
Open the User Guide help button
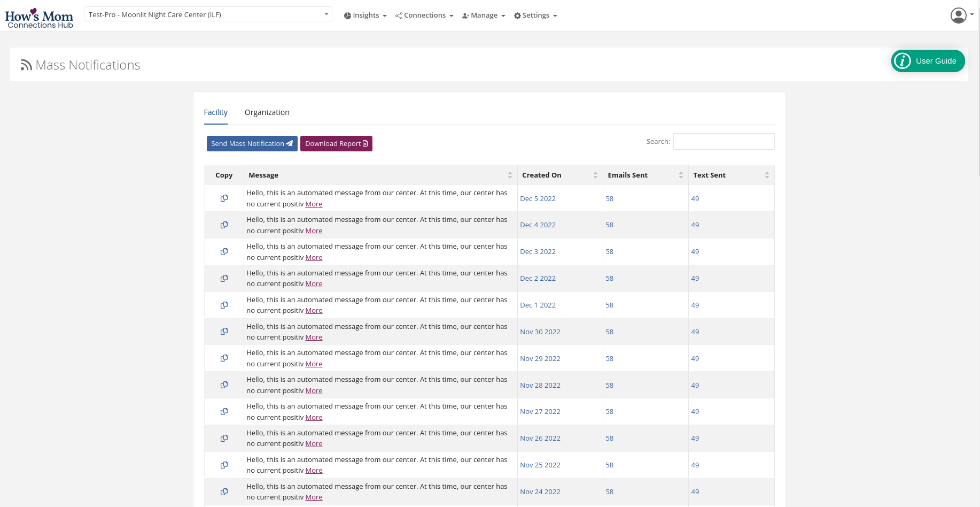click(x=928, y=61)
